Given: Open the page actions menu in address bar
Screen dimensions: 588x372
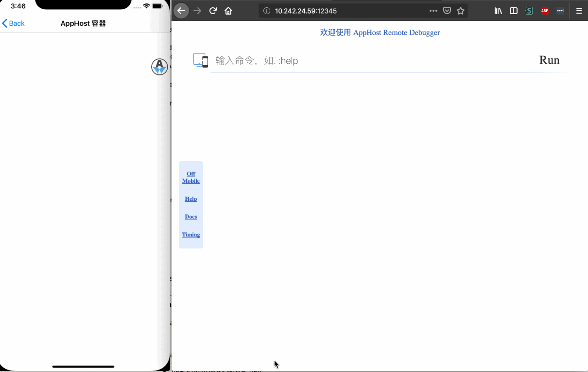Looking at the screenshot, I should (x=433, y=10).
